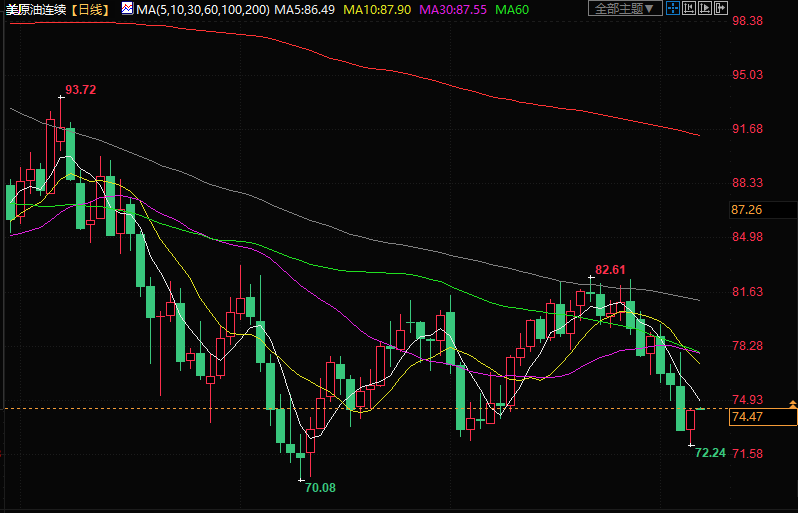This screenshot has height=513, width=798.
Task: Click the 87.26 price box on axis
Action: [x=747, y=210]
